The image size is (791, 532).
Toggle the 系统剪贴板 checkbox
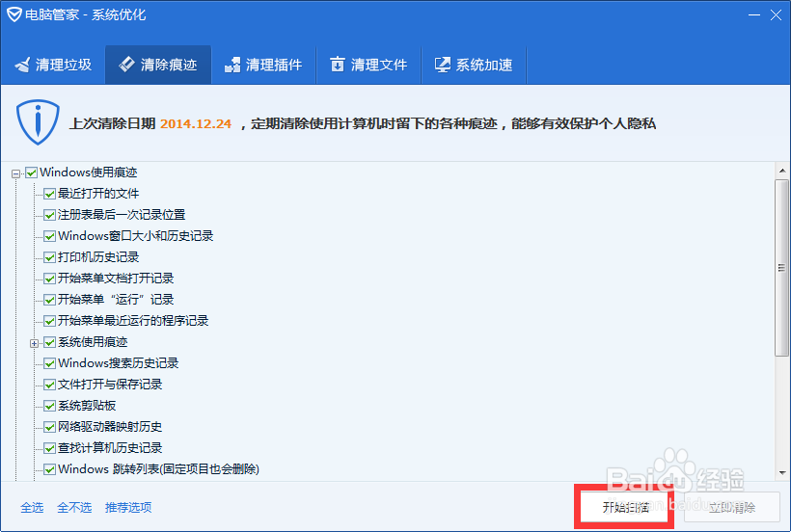tap(49, 406)
